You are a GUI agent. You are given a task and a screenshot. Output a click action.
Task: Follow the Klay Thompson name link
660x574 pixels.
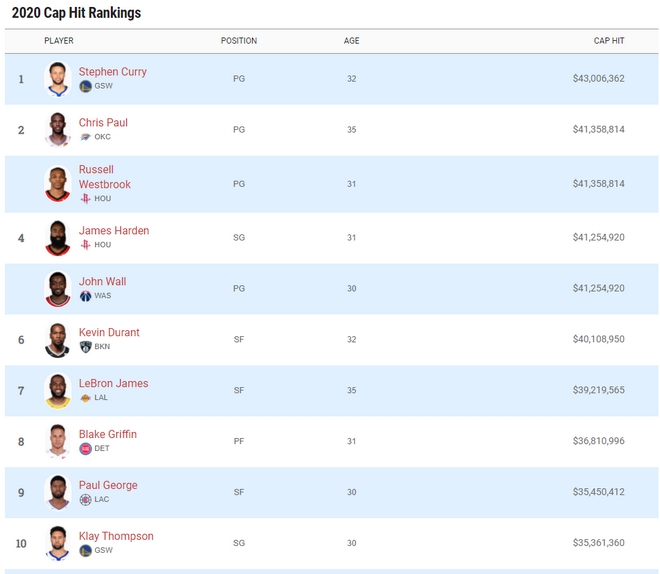click(x=116, y=537)
